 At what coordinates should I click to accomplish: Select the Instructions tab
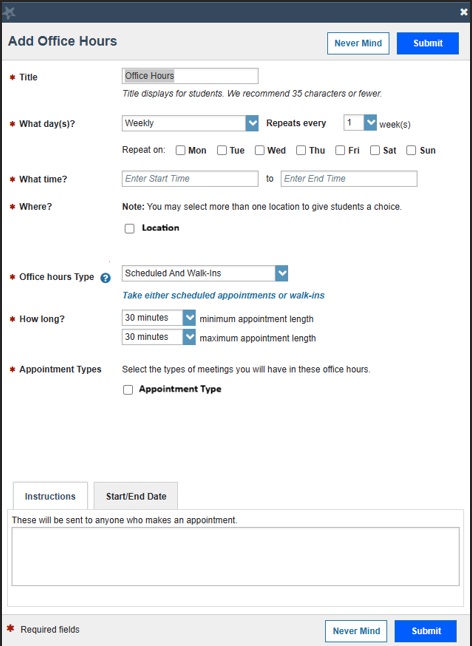pos(50,496)
